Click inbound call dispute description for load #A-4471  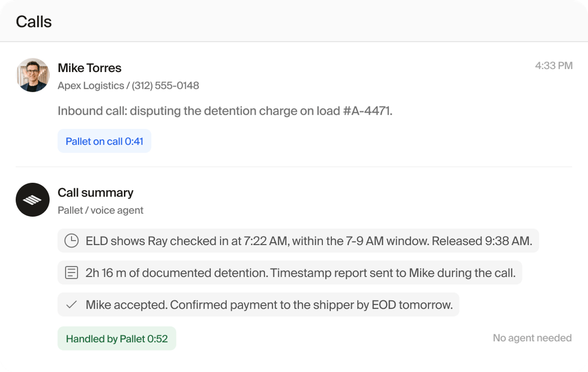[x=225, y=111]
